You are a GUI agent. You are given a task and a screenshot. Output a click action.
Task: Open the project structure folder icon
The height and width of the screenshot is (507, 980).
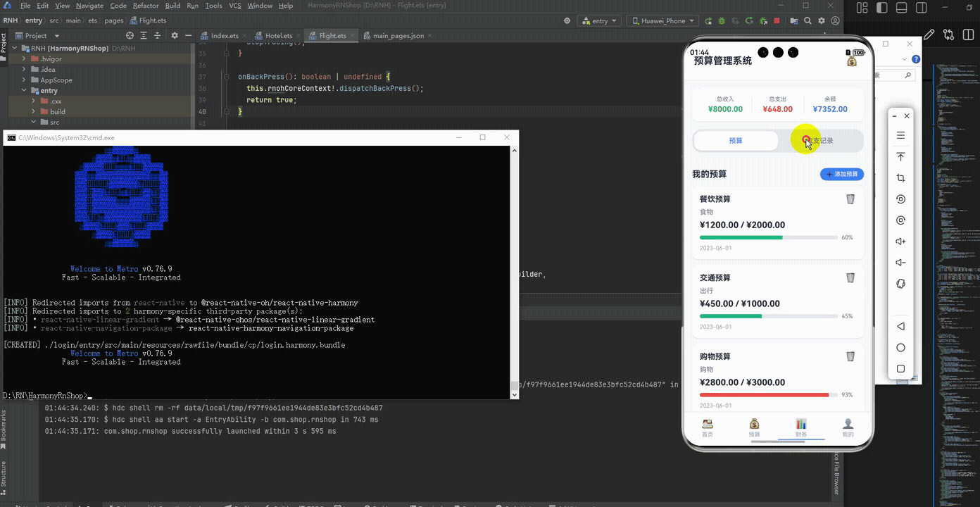click(793, 21)
